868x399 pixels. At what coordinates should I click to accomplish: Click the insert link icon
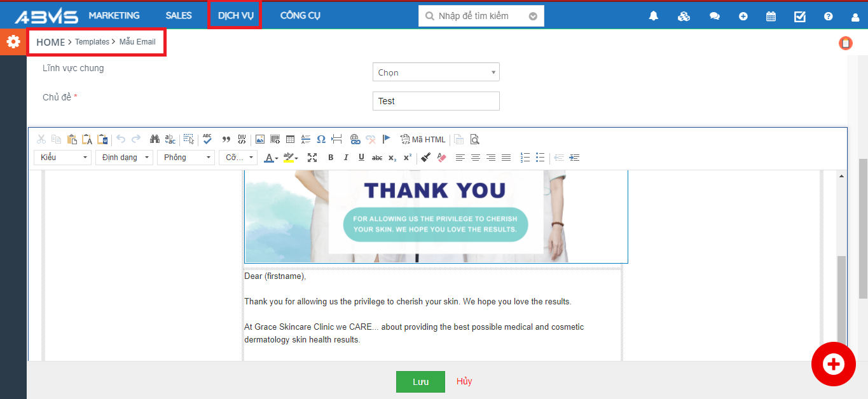355,139
